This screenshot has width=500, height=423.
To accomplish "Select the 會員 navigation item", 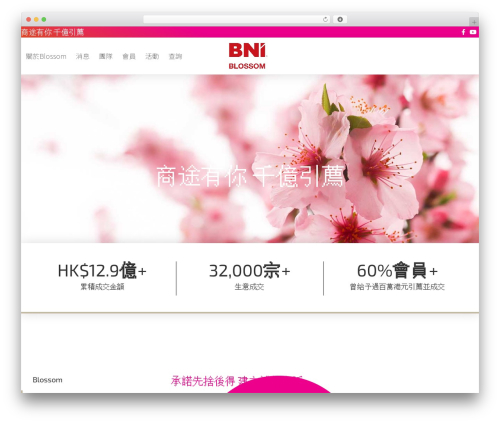I will tap(129, 56).
